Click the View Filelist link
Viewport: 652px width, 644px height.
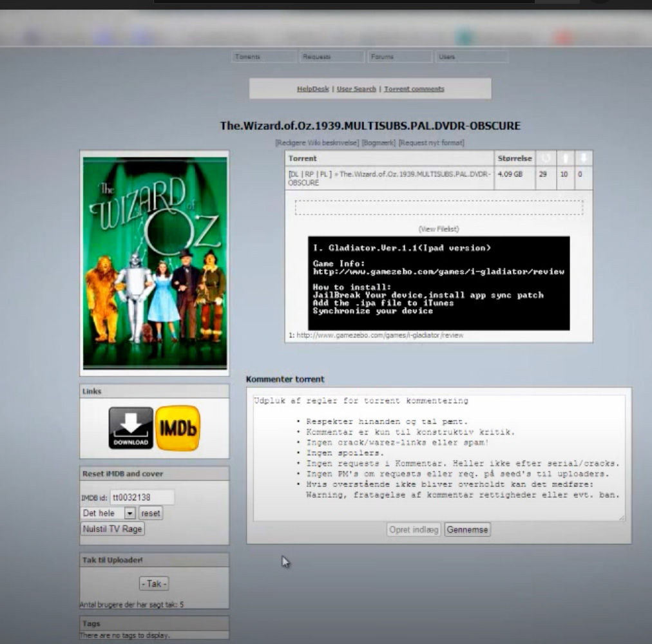tap(439, 229)
